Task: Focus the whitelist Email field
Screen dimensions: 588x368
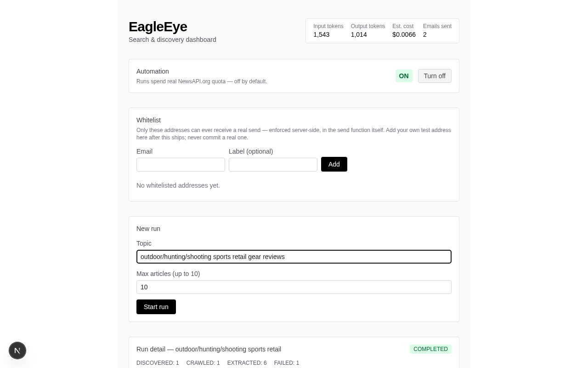Action: 181,165
